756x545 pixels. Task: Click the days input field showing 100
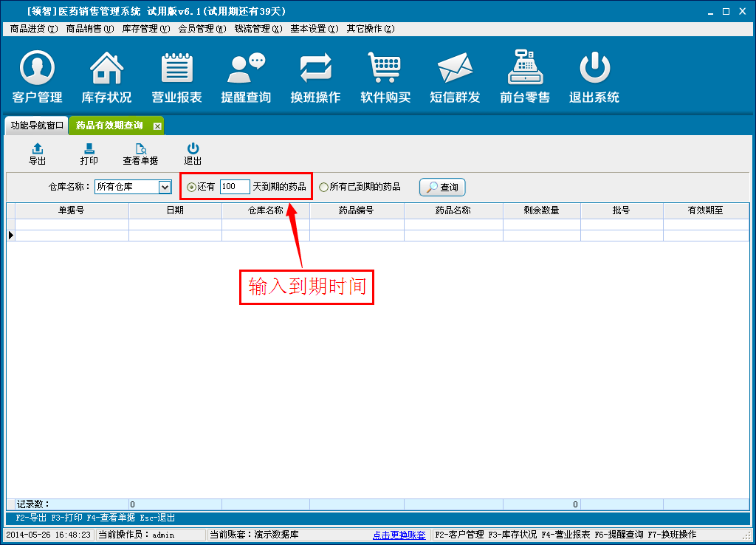(x=234, y=188)
